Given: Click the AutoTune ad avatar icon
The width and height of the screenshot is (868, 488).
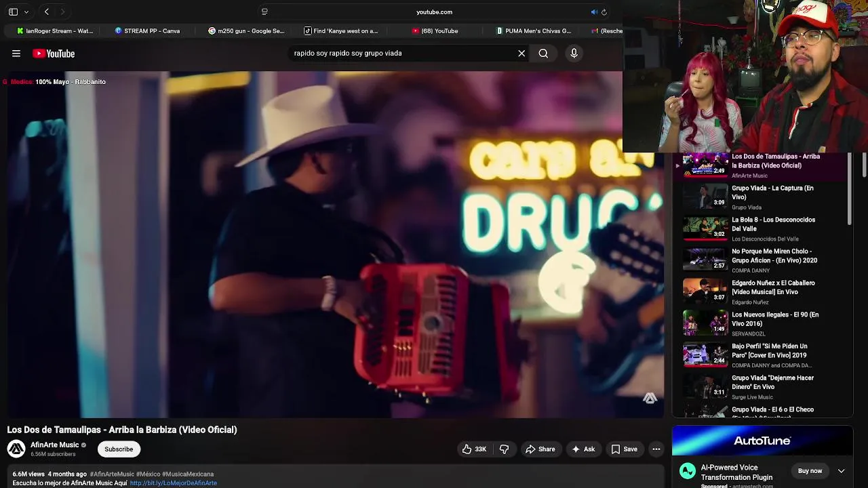Looking at the screenshot, I should pos(688,471).
